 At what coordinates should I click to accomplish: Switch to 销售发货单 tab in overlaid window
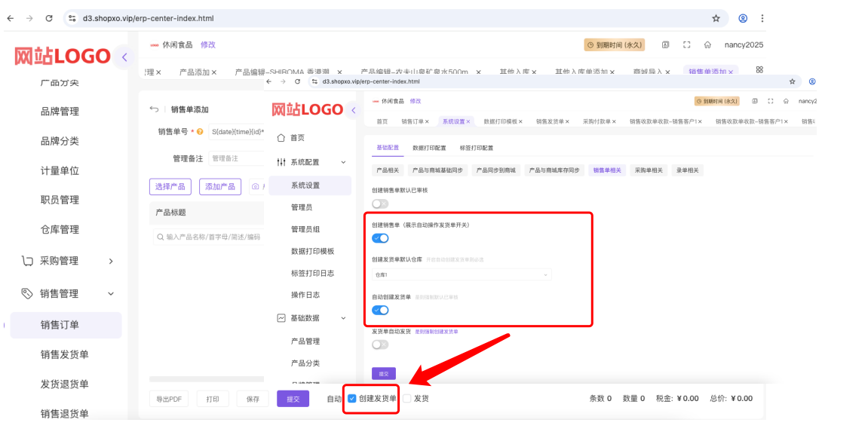click(x=550, y=122)
